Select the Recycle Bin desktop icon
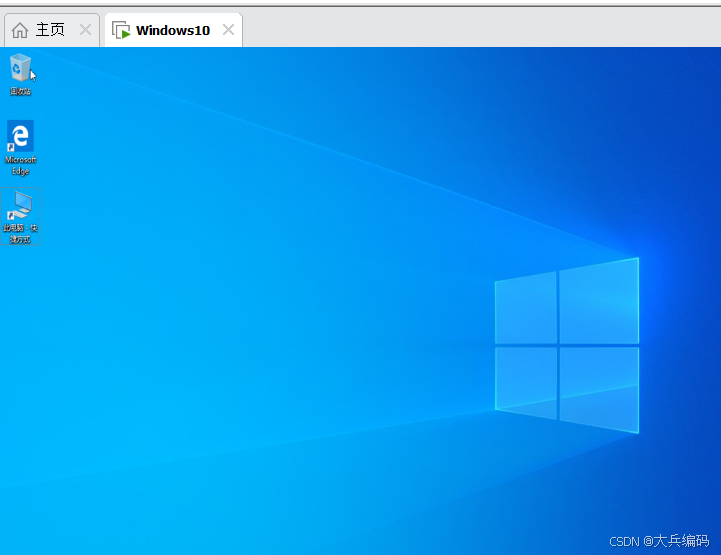 pyautogui.click(x=20, y=74)
